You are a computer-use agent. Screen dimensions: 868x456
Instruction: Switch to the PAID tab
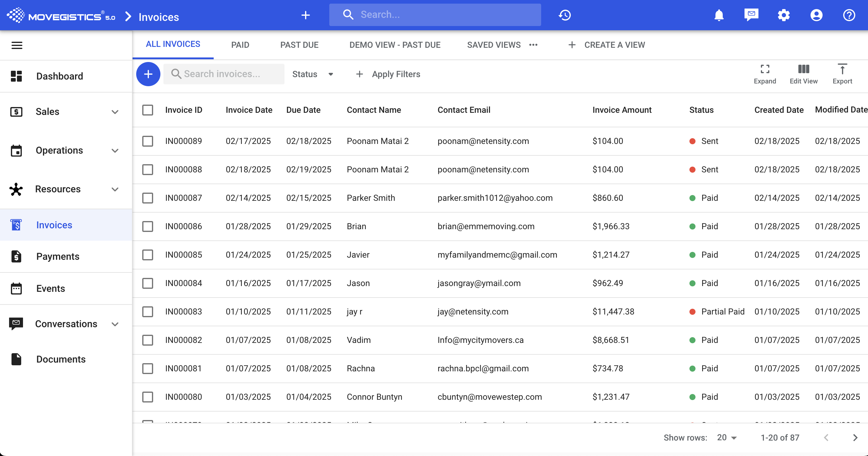pyautogui.click(x=240, y=45)
